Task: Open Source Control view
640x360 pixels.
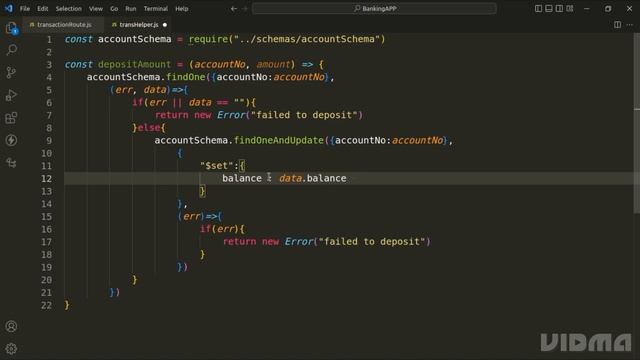Action: coord(11,72)
